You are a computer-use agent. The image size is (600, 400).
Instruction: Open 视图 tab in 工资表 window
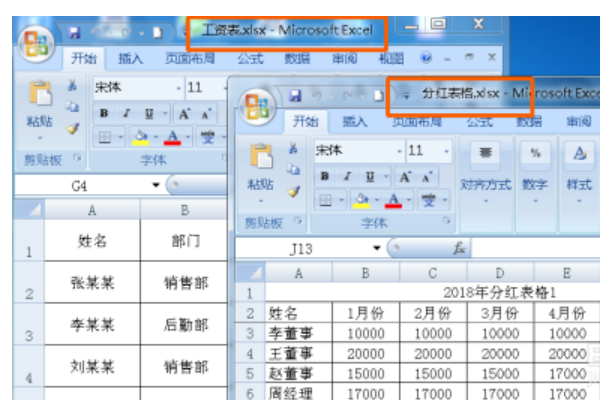[x=391, y=59]
